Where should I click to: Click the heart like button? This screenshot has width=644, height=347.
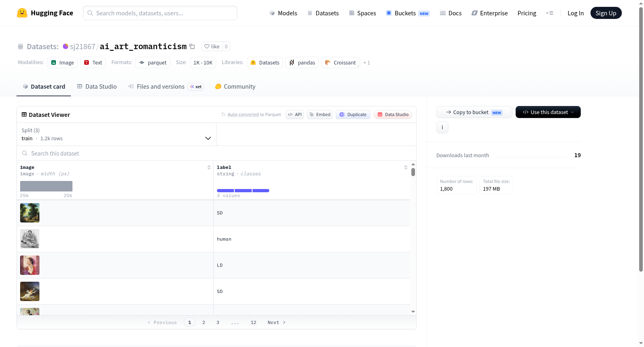[212, 46]
